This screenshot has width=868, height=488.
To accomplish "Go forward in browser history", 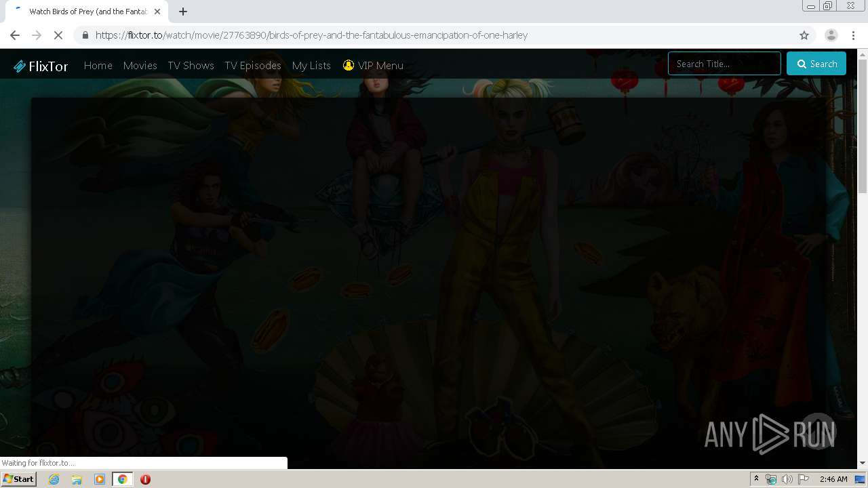I will 37,35.
